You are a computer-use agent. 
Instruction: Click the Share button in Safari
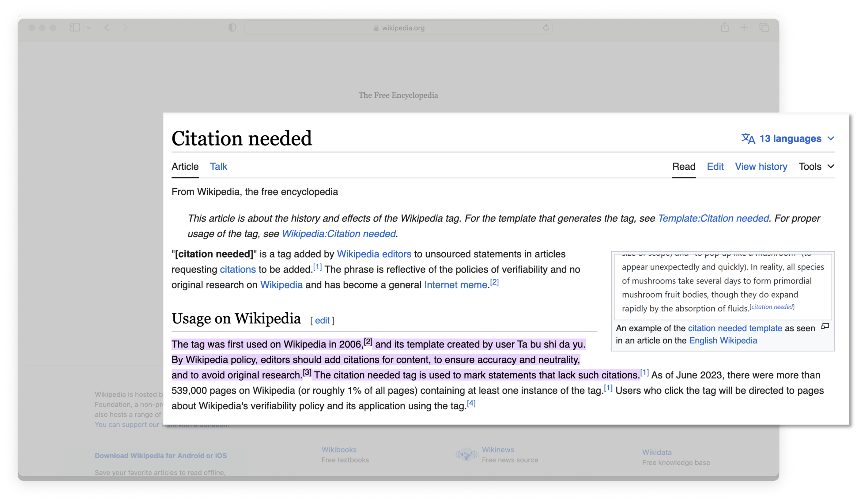coord(725,27)
